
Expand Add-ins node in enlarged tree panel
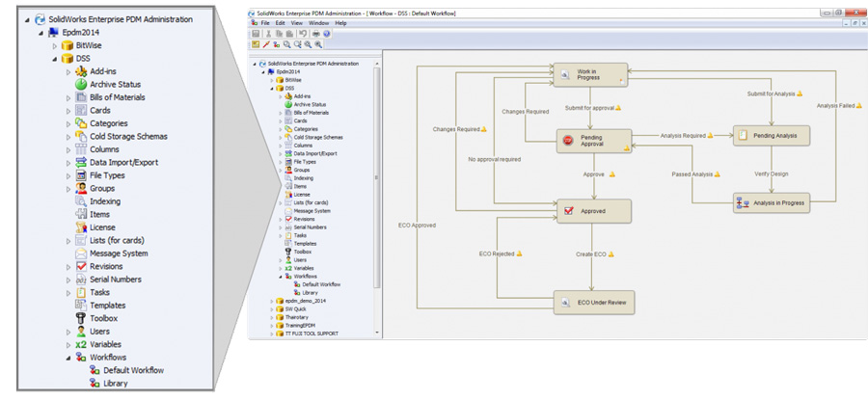(x=68, y=71)
